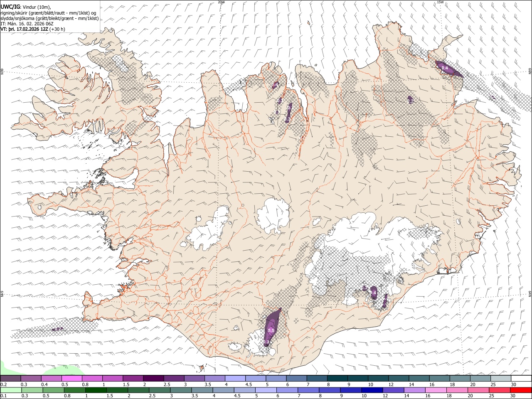The image size is (532, 399).
Task: Select the lavender swatch at 4 in upper scale
Action: click(x=235, y=378)
